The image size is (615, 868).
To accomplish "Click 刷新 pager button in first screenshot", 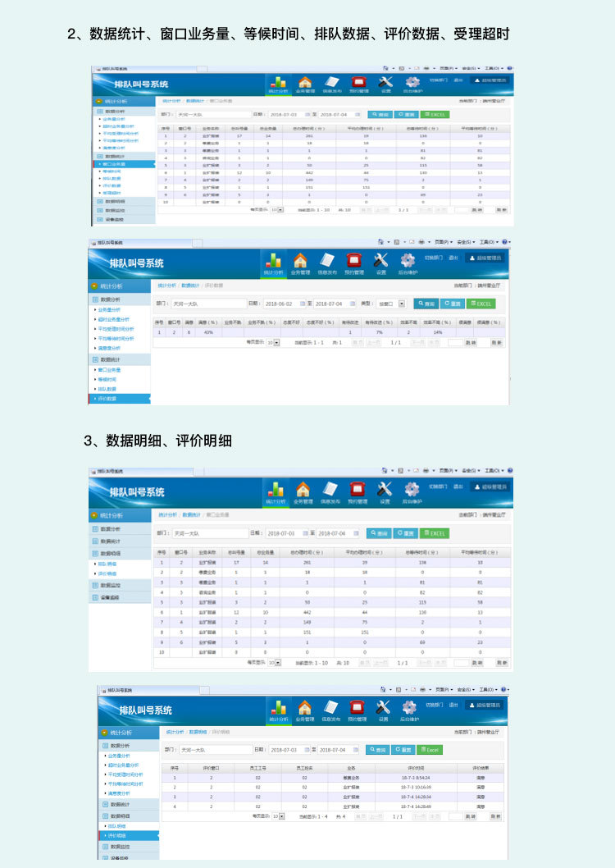I will (500, 210).
